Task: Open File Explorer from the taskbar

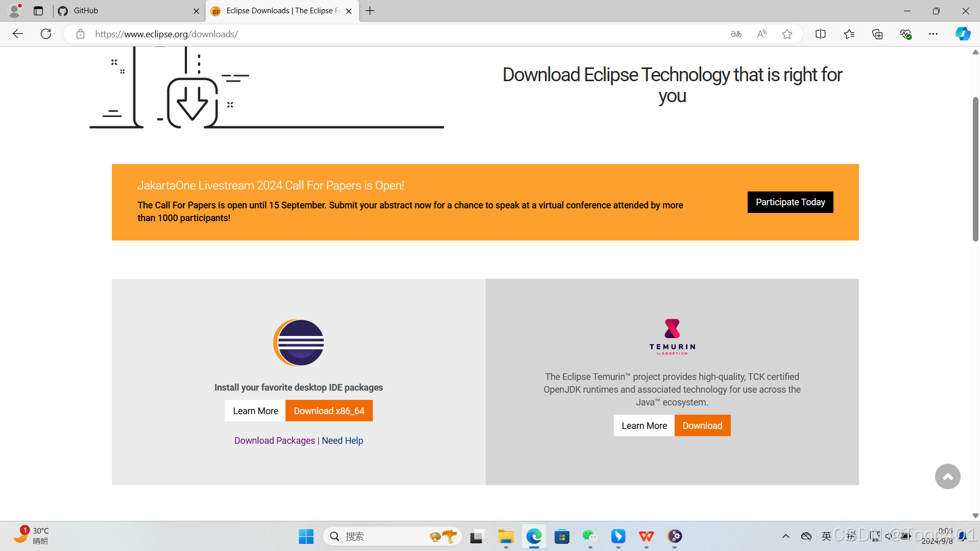Action: 506,536
